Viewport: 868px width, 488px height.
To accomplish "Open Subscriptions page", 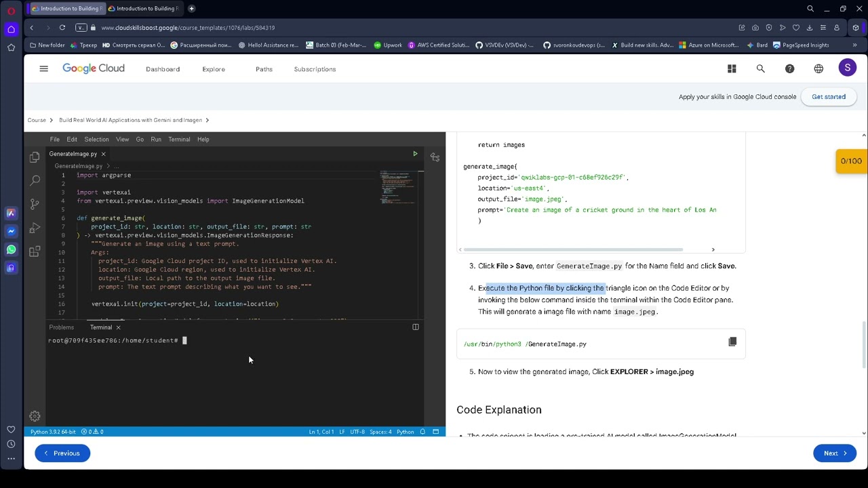I will pyautogui.click(x=315, y=69).
